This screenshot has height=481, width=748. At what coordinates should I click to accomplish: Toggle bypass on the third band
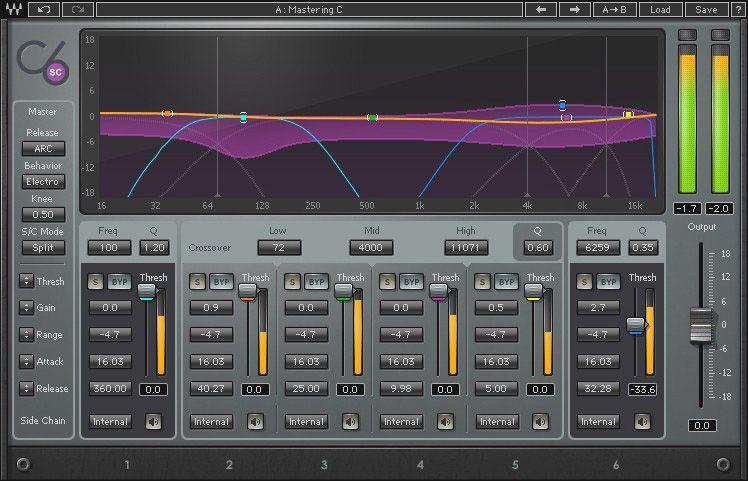pos(316,282)
